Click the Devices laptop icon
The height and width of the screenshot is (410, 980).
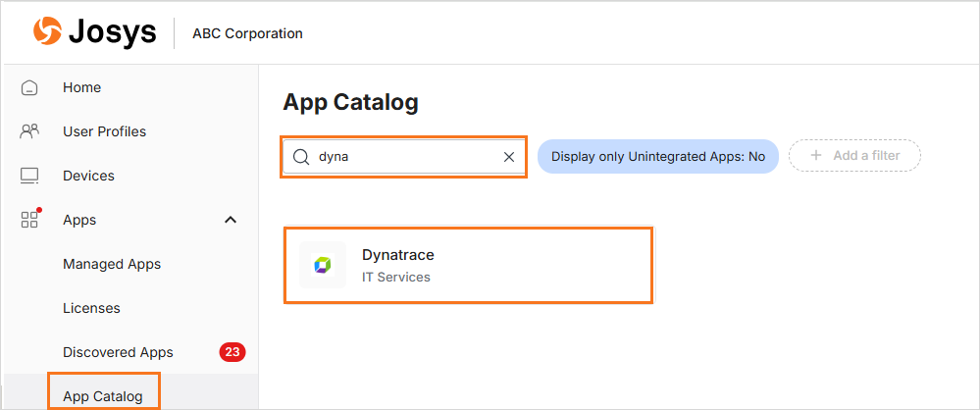pyautogui.click(x=29, y=177)
